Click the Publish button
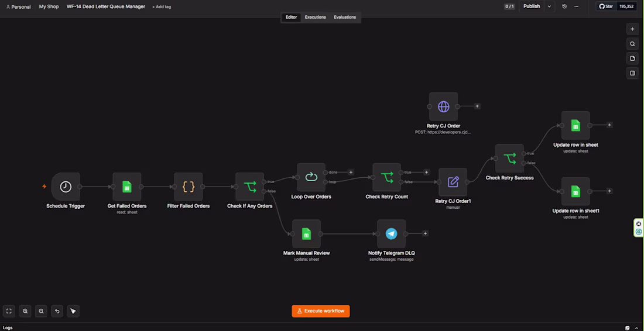 tap(532, 6)
